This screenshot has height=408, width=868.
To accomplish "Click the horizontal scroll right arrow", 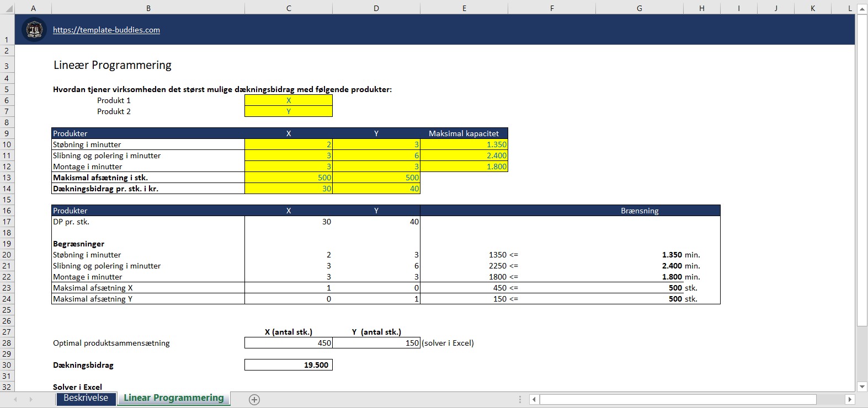I will (850, 399).
